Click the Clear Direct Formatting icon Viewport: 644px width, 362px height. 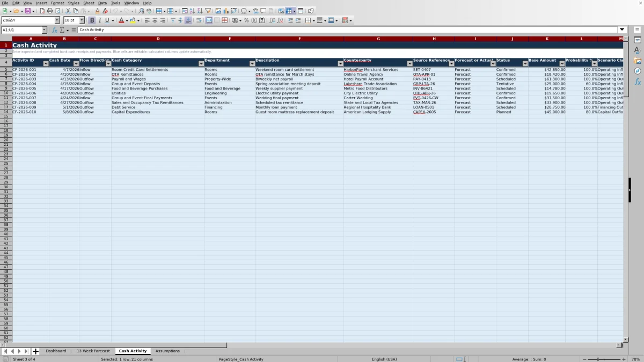pos(105,11)
